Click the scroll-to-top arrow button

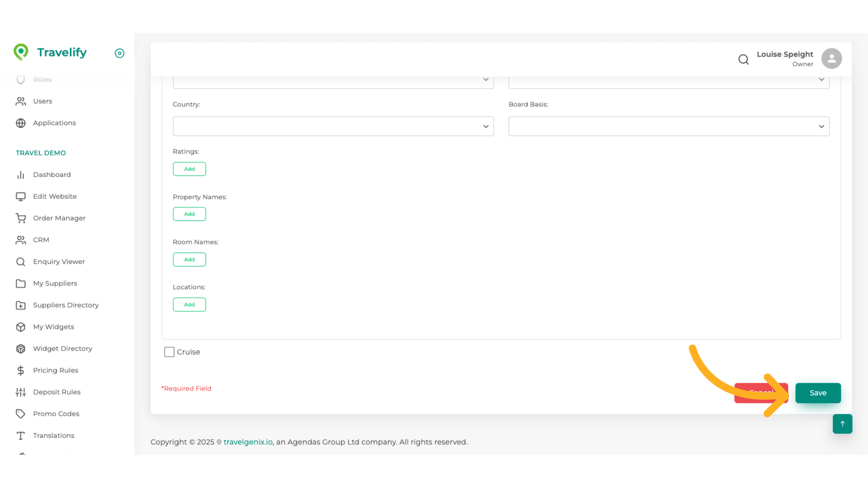842,424
